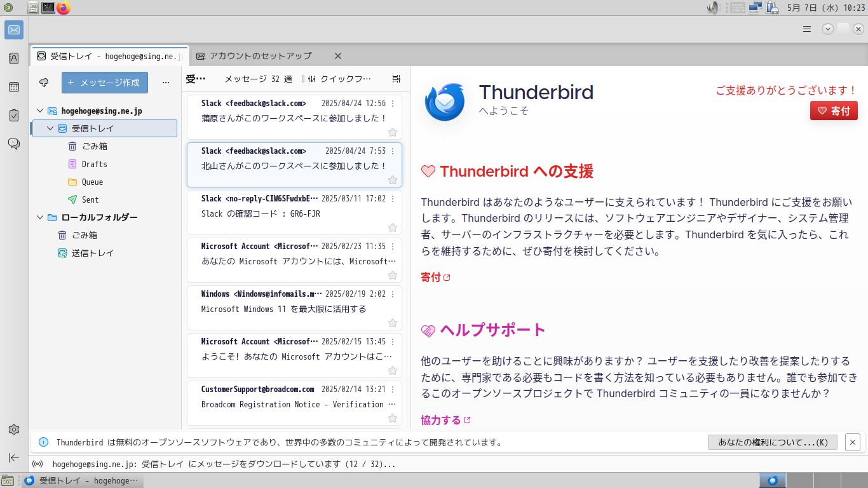Select the 受信トレイ - hogehoge taskbar window button

(83, 481)
